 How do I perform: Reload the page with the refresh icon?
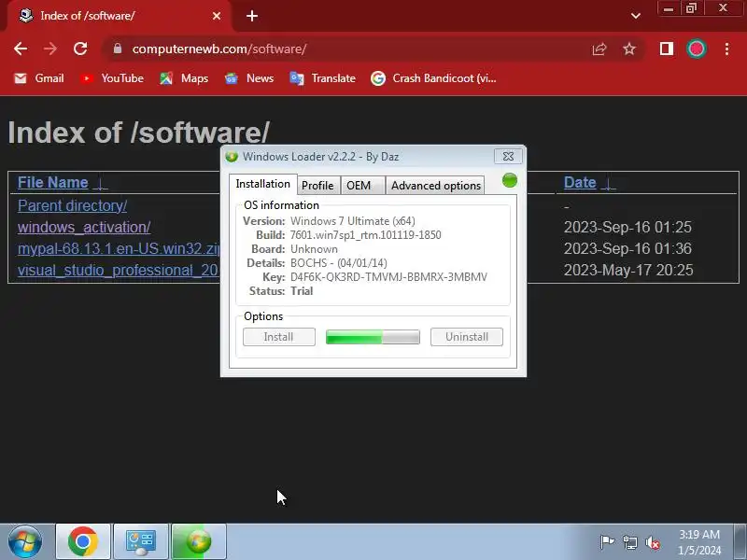click(80, 49)
